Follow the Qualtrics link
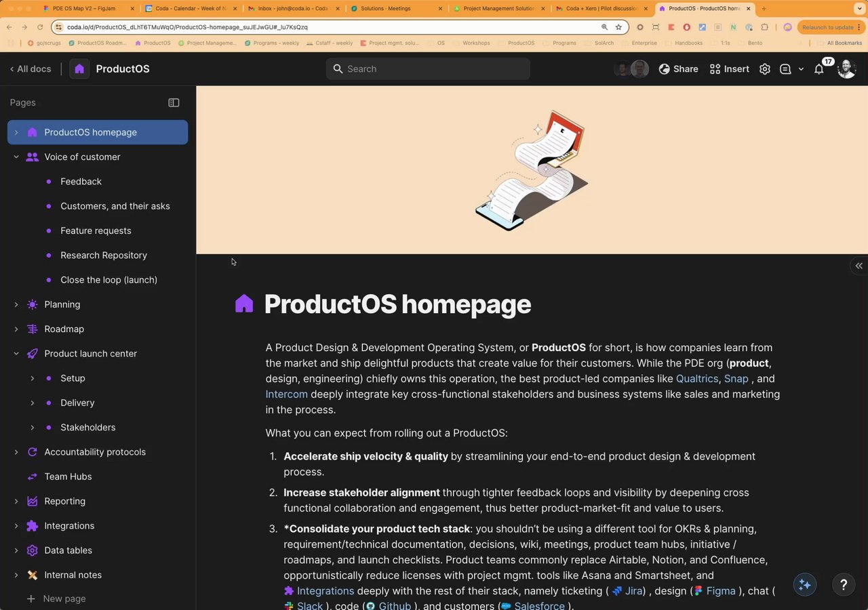This screenshot has width=868, height=610. 697,378
